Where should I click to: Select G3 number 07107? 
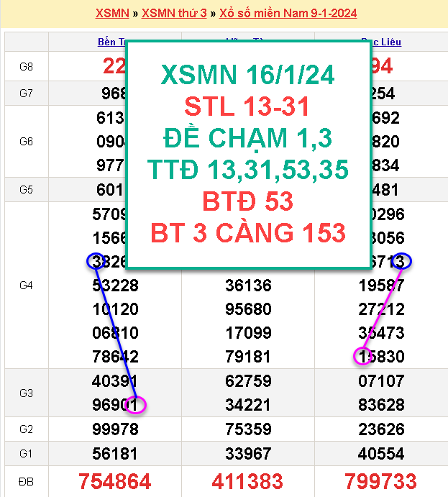click(x=381, y=381)
